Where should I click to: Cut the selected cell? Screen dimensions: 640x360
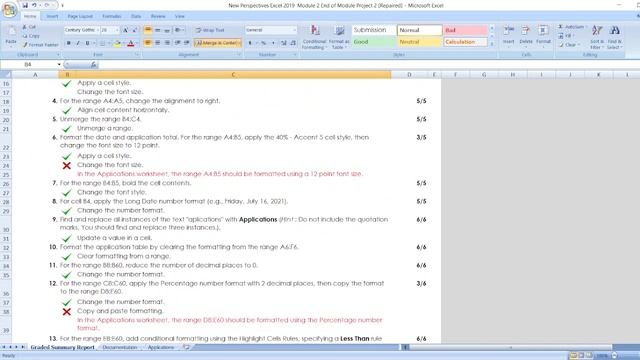click(x=29, y=27)
